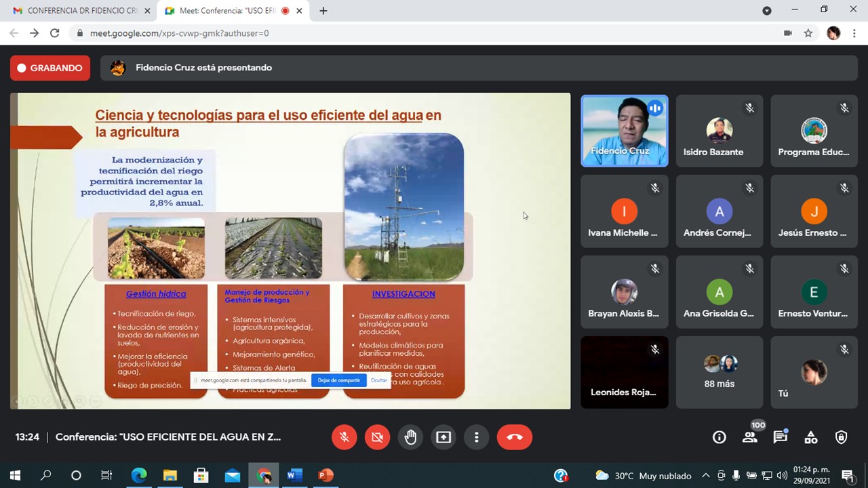Open more options three-dot menu

(x=477, y=437)
